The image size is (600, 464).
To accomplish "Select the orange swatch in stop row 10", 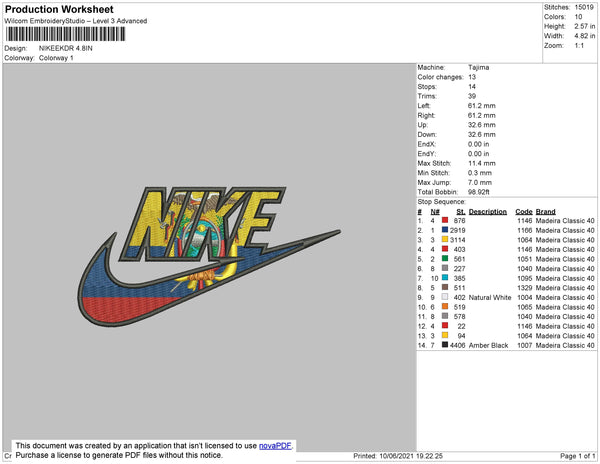I will [x=445, y=306].
